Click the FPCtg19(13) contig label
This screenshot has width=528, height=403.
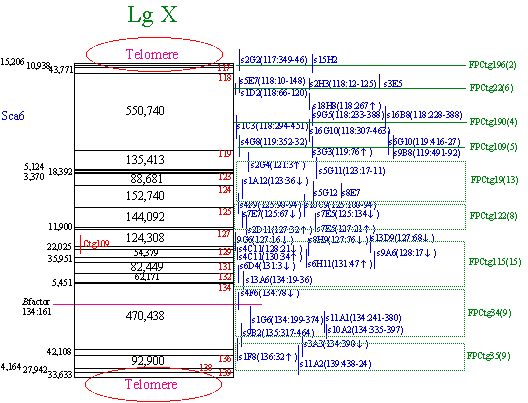[494, 179]
